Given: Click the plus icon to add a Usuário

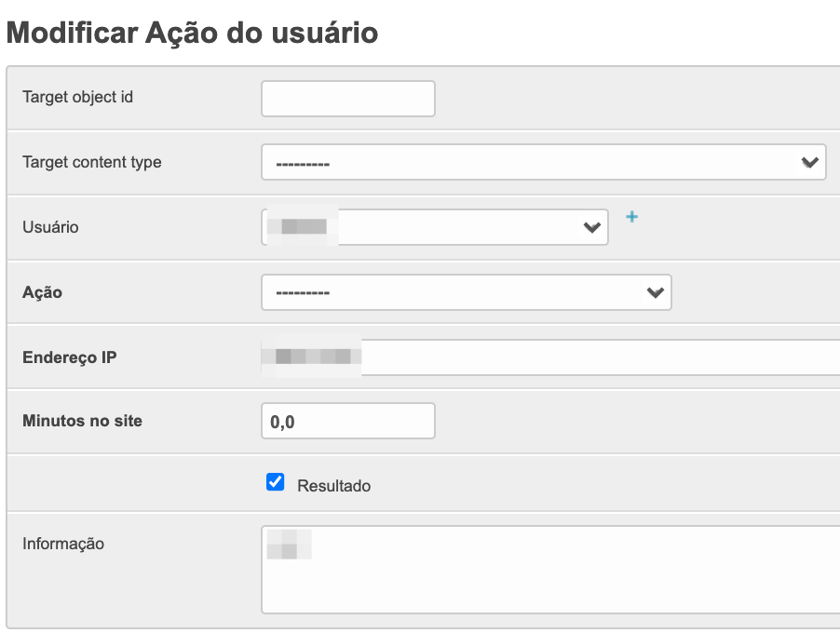Looking at the screenshot, I should click(631, 217).
